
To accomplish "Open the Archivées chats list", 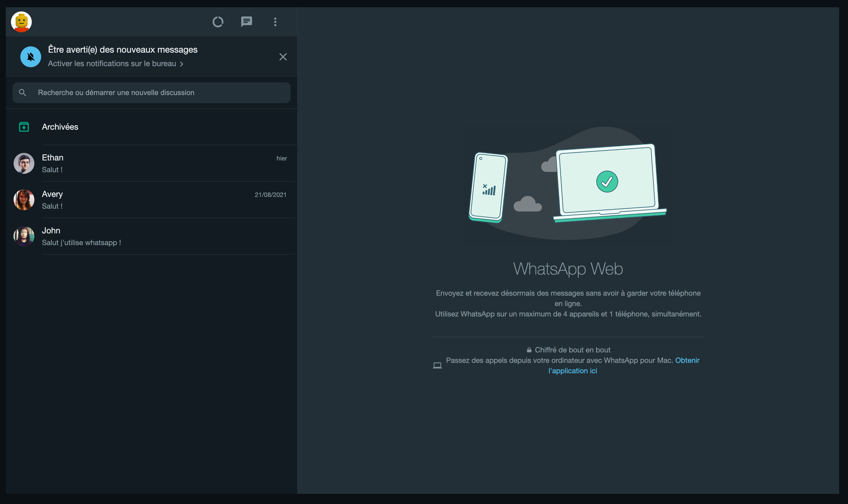I will 60,127.
